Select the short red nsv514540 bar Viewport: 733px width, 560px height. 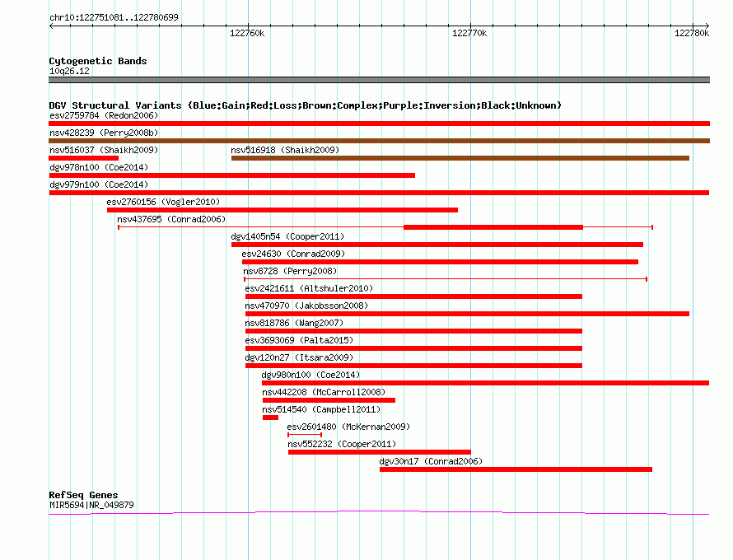[270, 418]
